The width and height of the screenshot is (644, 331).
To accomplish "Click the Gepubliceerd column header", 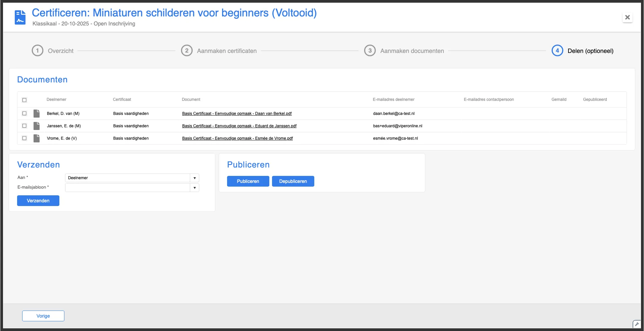I will [x=595, y=100].
